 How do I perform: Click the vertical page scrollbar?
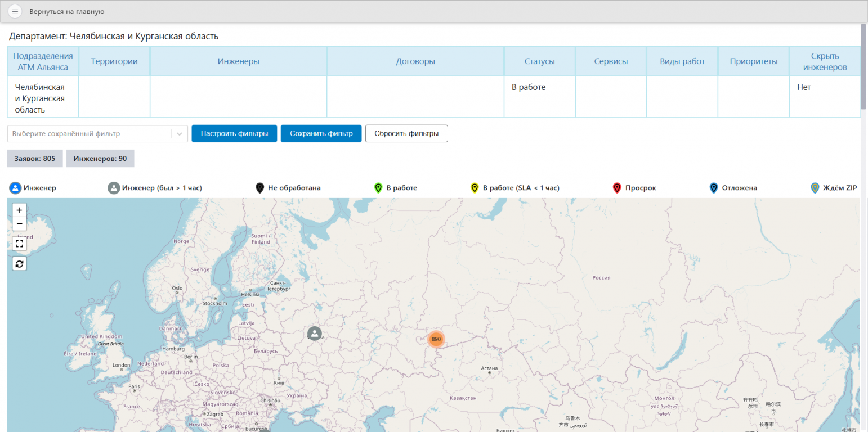(x=863, y=67)
